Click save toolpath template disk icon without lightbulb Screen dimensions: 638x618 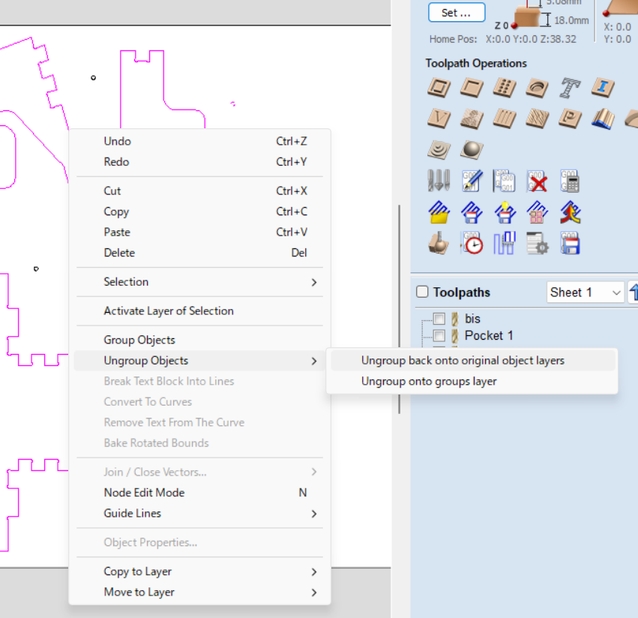[472, 212]
